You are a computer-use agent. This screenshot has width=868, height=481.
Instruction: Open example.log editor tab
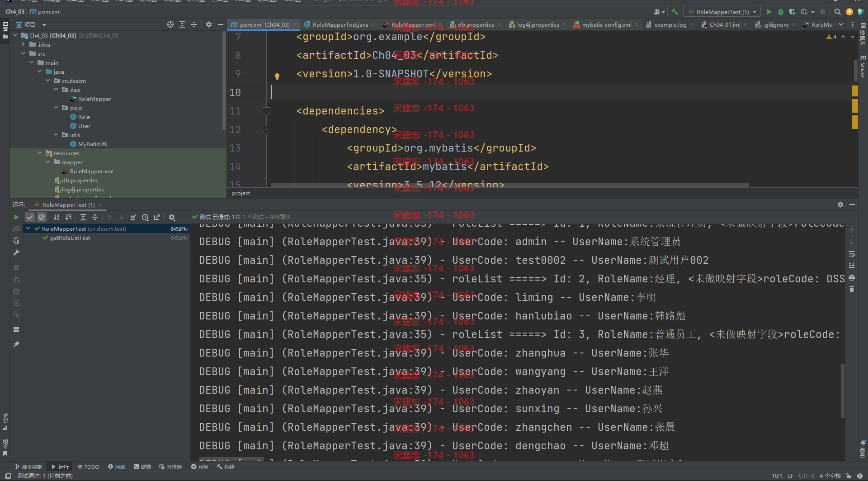670,24
